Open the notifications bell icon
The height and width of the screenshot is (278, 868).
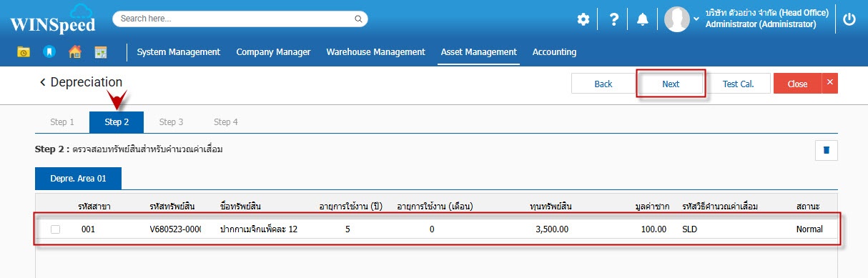click(x=643, y=19)
